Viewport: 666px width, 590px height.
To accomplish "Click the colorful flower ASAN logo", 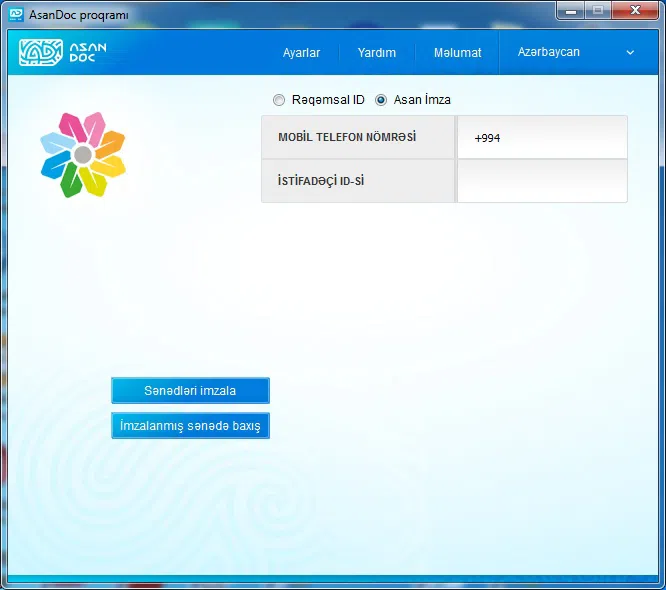I will [83, 155].
